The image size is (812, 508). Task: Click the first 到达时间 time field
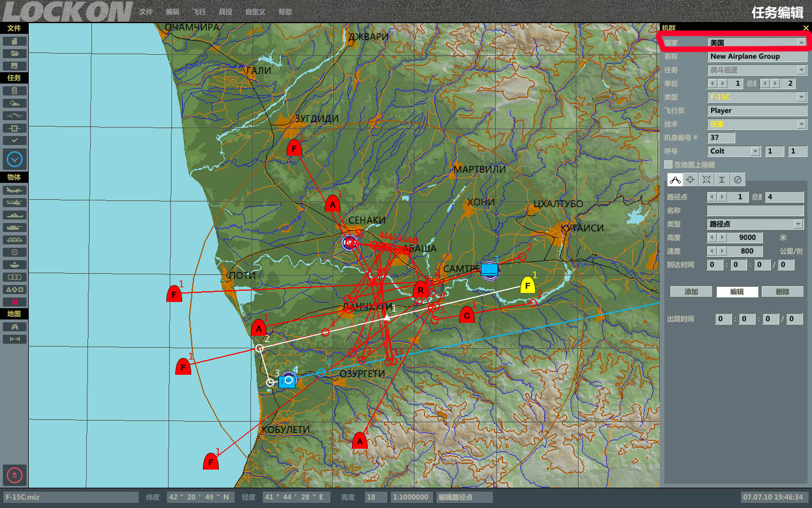(x=714, y=265)
